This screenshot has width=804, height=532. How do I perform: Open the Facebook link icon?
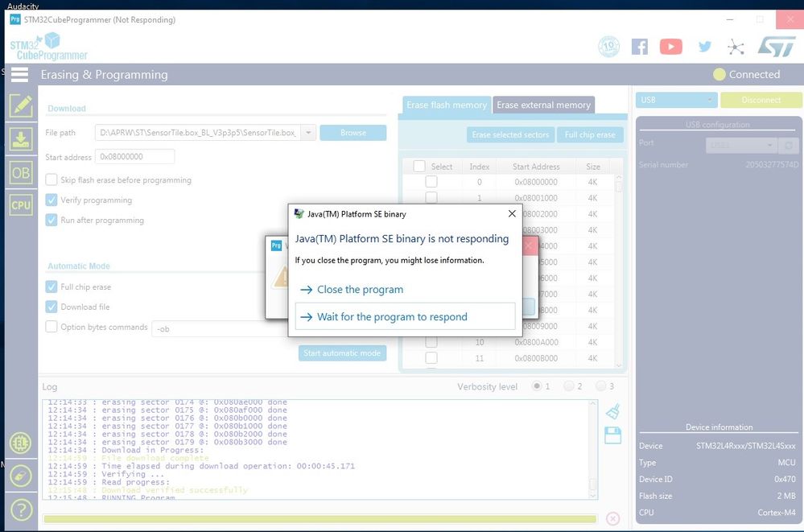click(639, 47)
